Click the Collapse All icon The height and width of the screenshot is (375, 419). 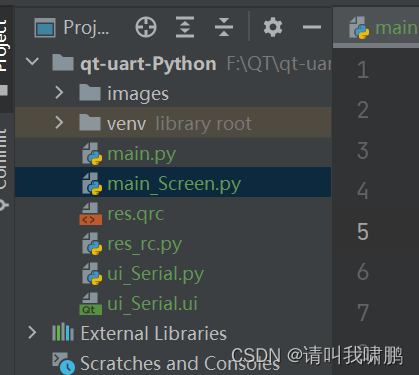pos(224,27)
